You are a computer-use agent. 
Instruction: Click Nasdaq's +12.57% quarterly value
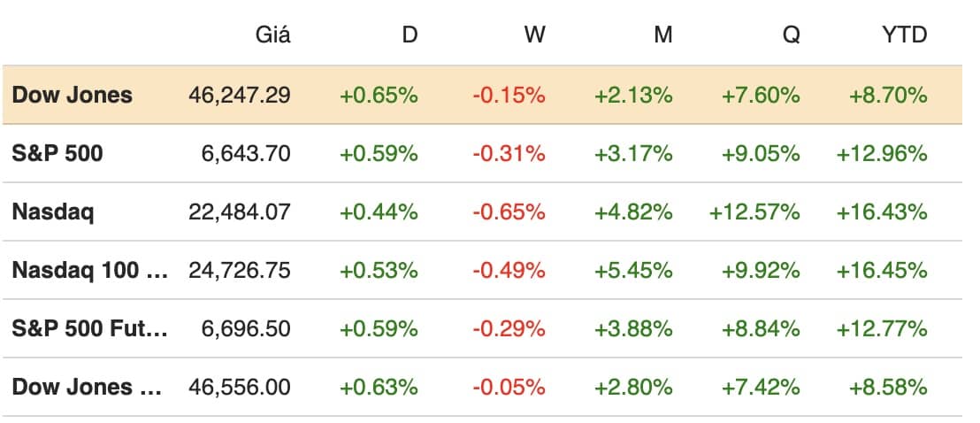coord(754,211)
